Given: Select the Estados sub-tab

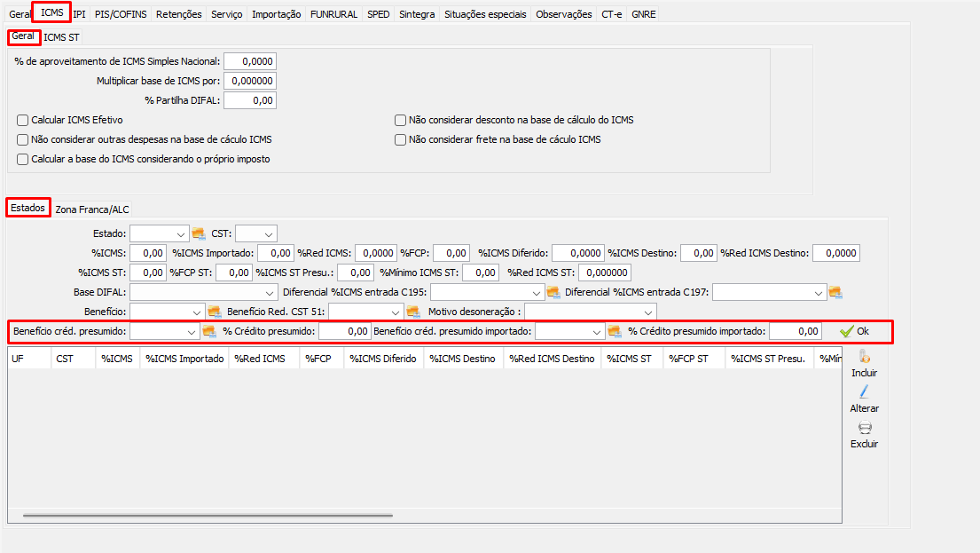Looking at the screenshot, I should pyautogui.click(x=28, y=208).
